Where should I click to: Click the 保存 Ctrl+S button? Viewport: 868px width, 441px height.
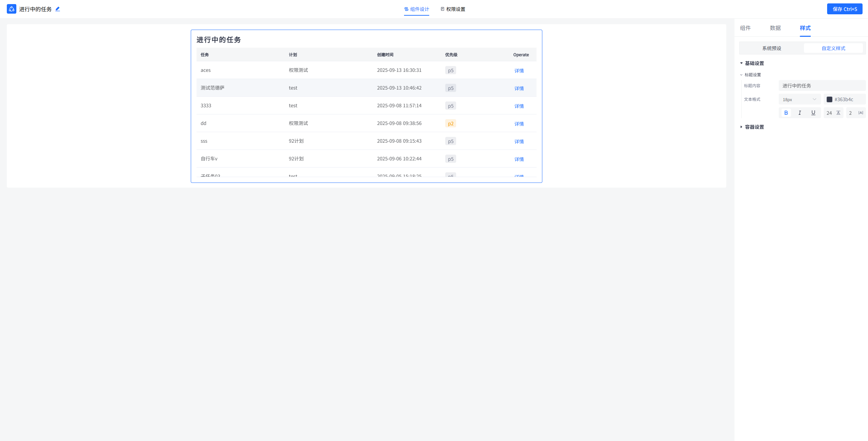click(x=844, y=9)
